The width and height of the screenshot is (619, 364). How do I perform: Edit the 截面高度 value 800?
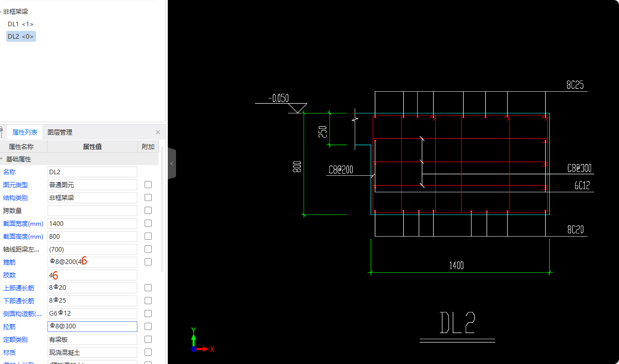coord(92,236)
